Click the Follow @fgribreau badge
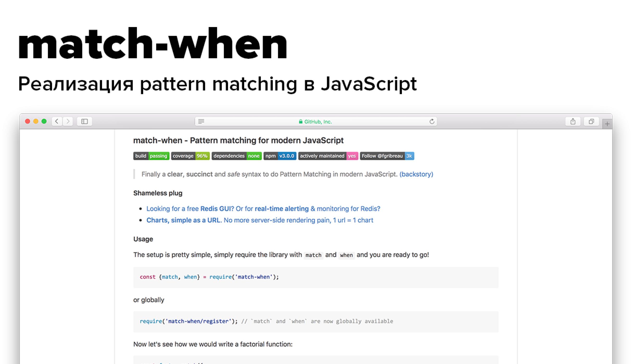The image size is (632, 364). (382, 156)
